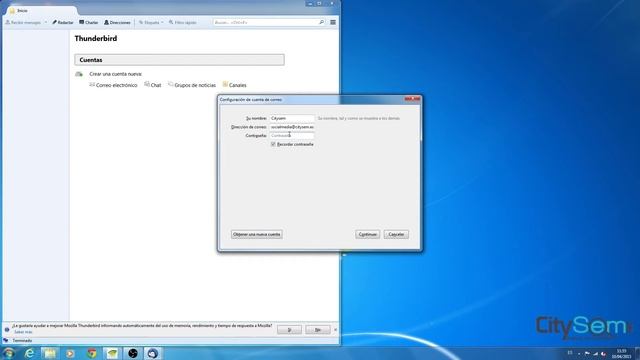
Task: Click the Chat bubble icon
Action: point(147,84)
